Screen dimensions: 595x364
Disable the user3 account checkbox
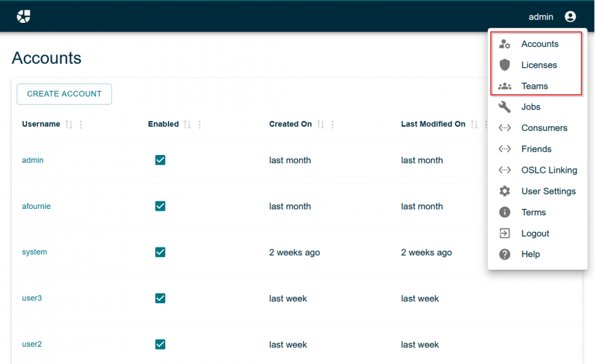(160, 298)
